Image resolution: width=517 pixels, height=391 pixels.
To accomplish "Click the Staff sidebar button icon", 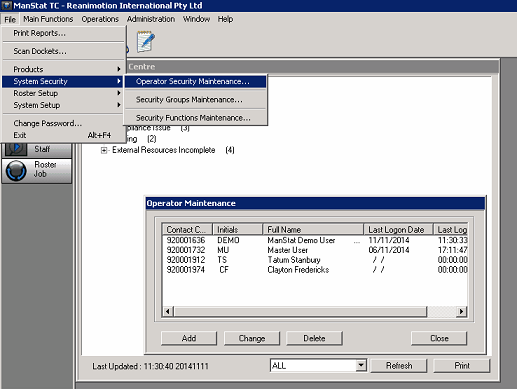I will pos(16,149).
